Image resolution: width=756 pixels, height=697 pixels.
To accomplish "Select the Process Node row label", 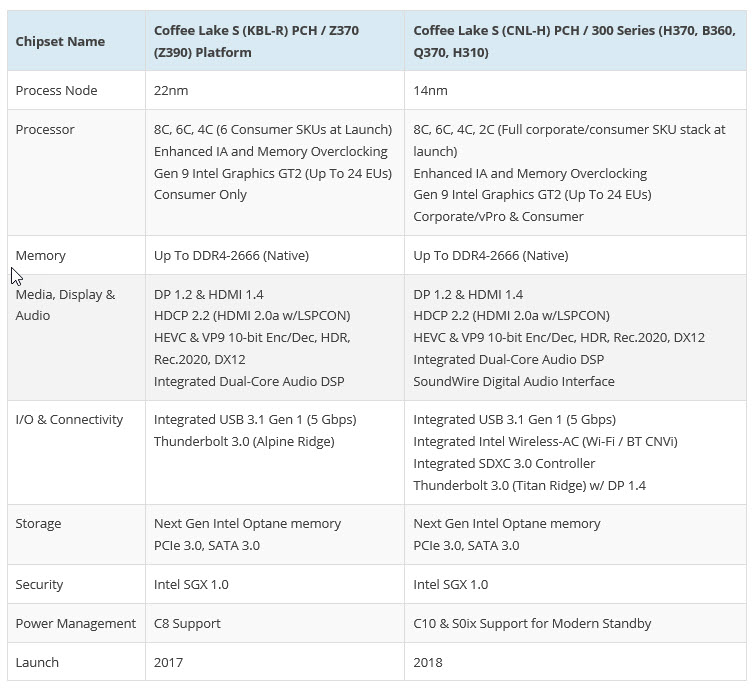I will pos(56,90).
